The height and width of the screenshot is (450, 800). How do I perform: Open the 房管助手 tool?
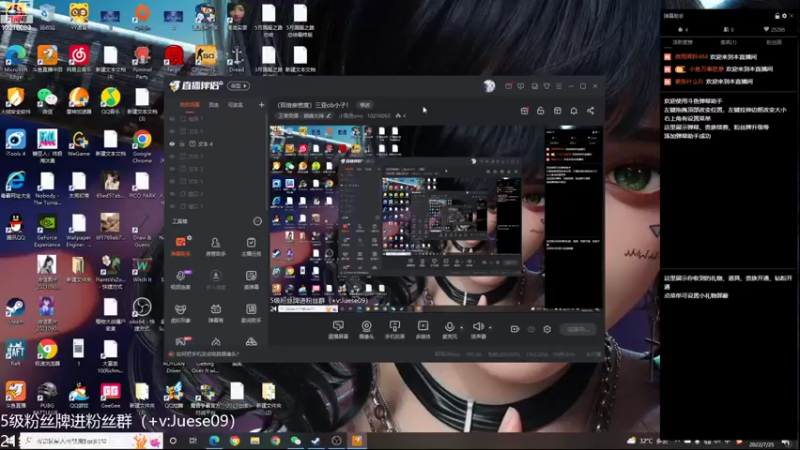pyautogui.click(x=215, y=246)
